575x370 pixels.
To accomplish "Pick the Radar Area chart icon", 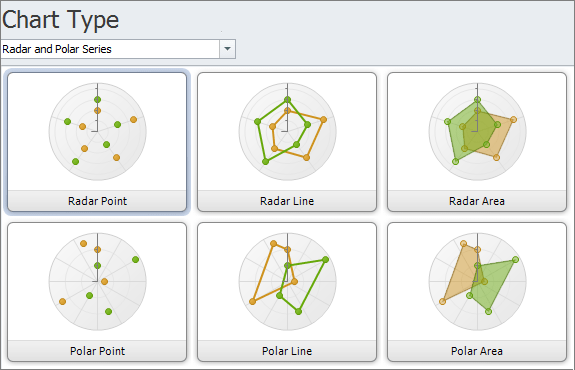I will coord(477,132).
